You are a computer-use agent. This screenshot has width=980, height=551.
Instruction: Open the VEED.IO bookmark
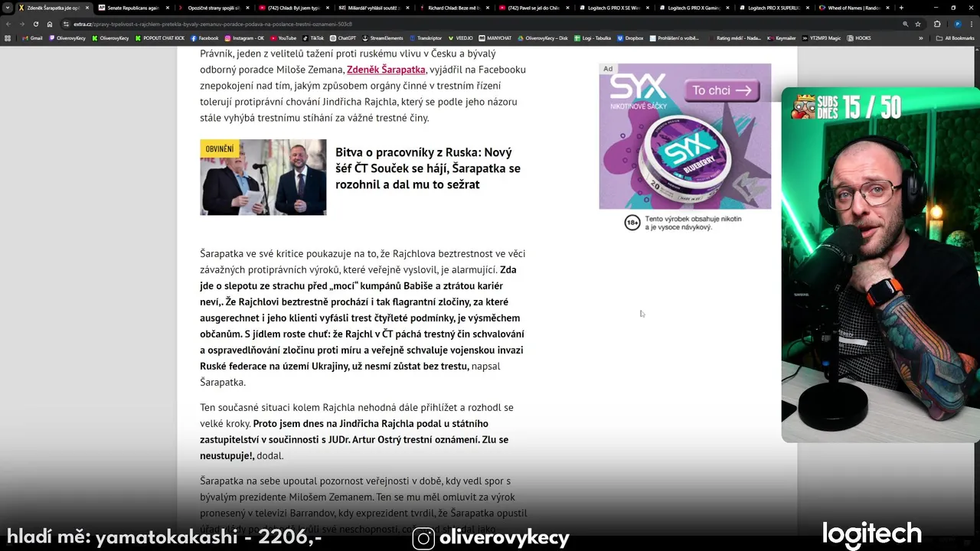pos(461,37)
